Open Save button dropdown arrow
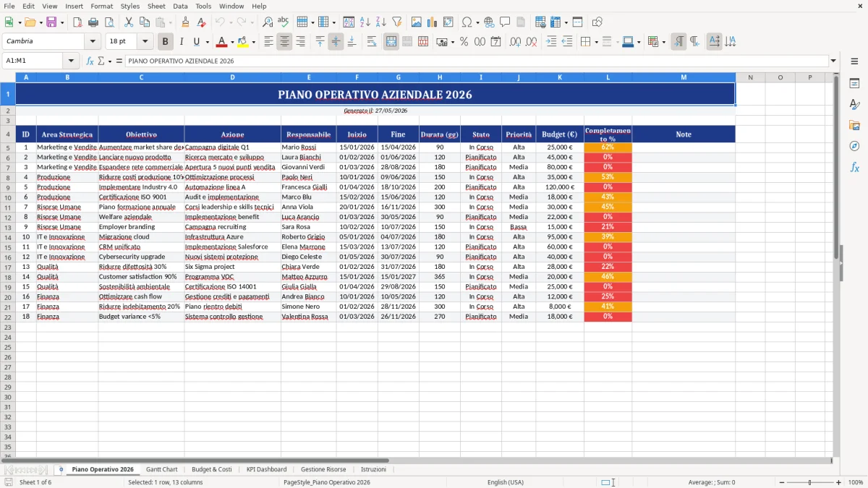 [61, 22]
